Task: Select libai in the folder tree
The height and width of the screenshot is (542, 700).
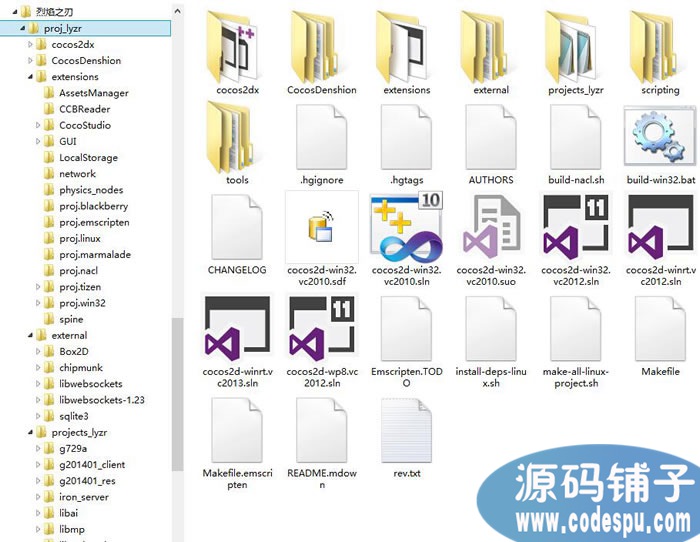Action: (x=68, y=513)
